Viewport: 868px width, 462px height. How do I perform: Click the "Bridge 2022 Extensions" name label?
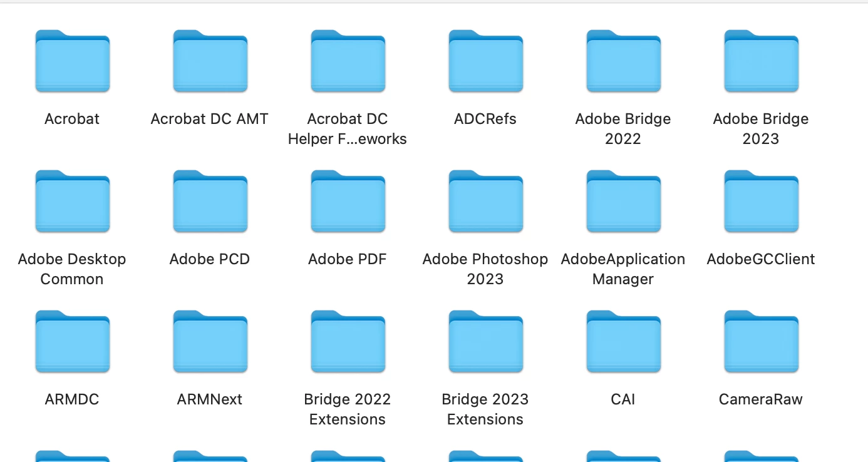pyautogui.click(x=348, y=409)
